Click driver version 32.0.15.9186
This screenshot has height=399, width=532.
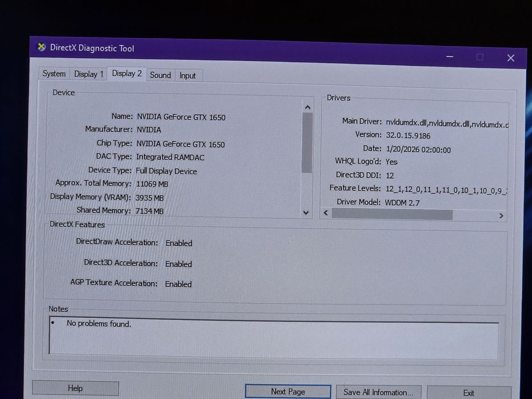[x=408, y=136]
